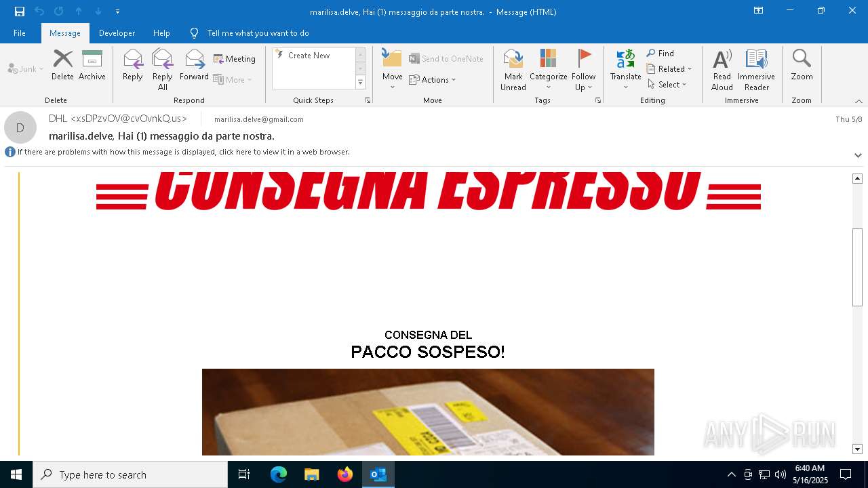This screenshot has width=868, height=488.
Task: Open the Developer tab
Action: pos(117,33)
